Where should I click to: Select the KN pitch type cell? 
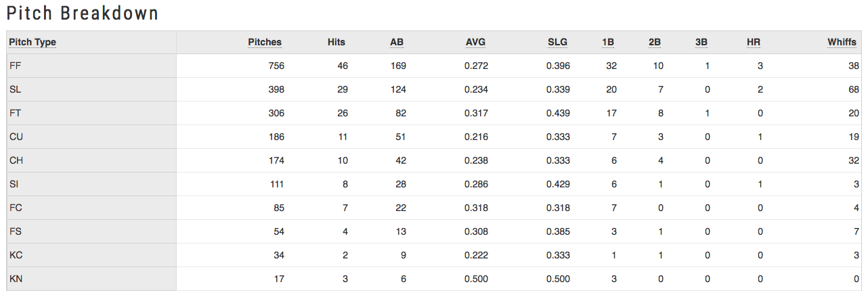91,279
